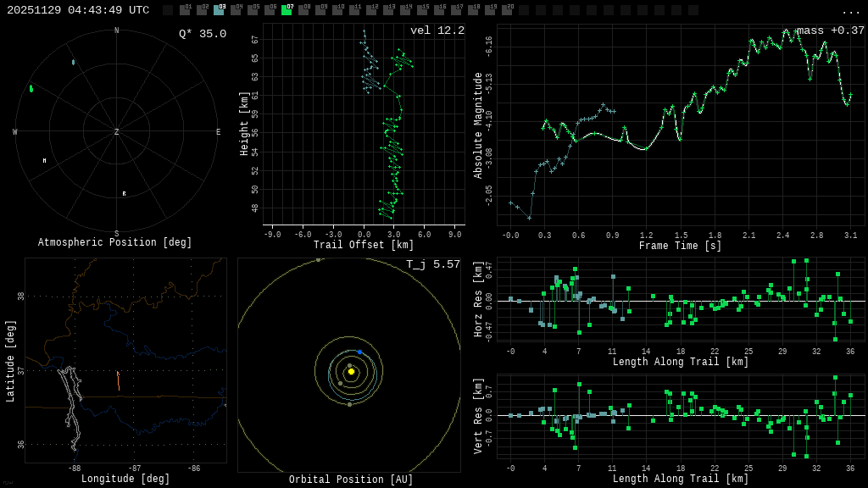Click the Z zenith center of polar plot
The height and width of the screenshot is (488, 868).
(x=117, y=132)
